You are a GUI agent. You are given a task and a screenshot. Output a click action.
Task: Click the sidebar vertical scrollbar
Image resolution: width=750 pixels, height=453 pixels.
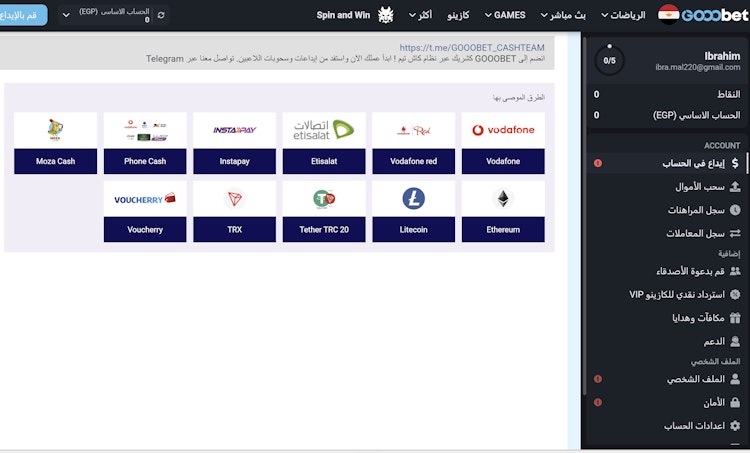click(x=584, y=215)
